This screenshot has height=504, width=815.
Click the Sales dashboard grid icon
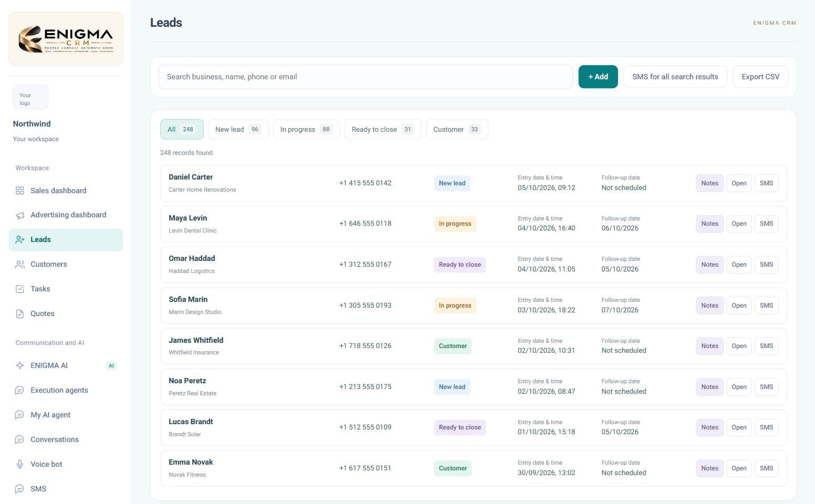click(x=20, y=191)
